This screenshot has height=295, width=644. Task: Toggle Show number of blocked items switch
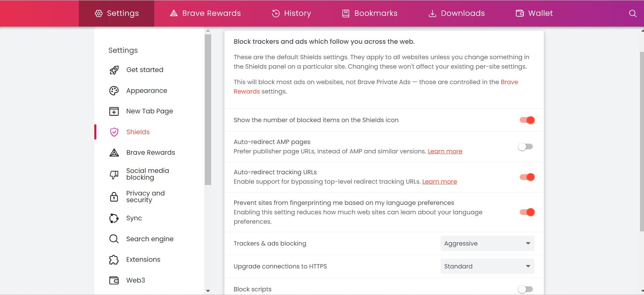[527, 120]
